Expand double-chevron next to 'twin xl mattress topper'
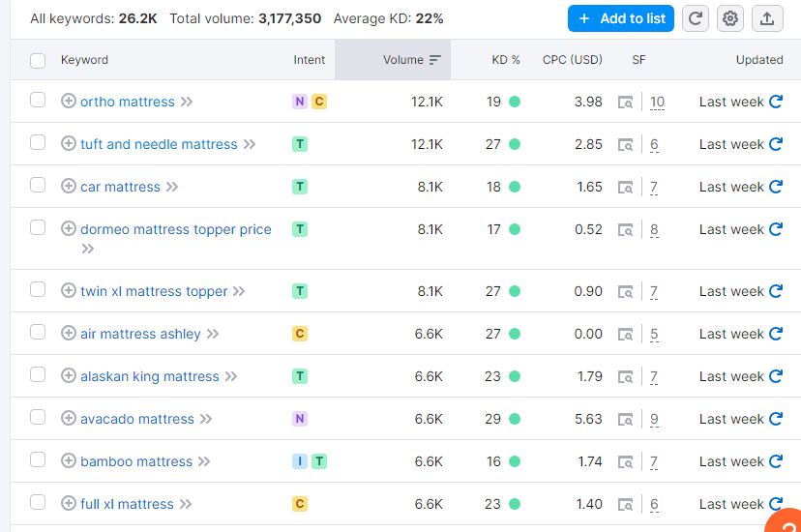The height and width of the screenshot is (532, 801). point(239,291)
